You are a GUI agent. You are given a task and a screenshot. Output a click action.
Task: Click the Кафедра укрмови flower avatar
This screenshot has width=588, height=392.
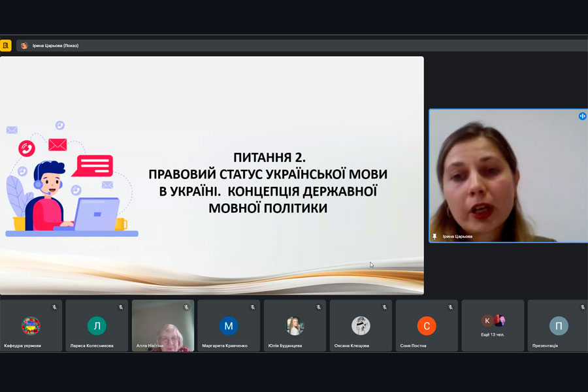[x=31, y=325]
